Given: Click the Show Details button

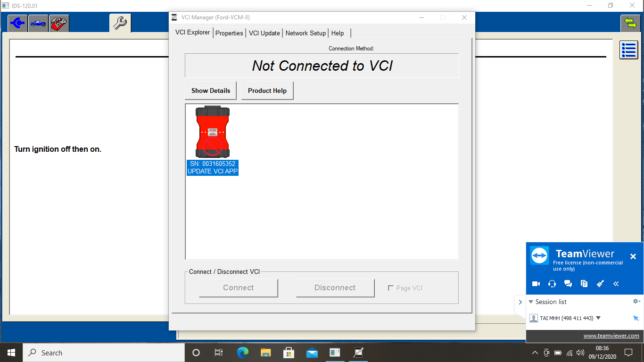Looking at the screenshot, I should click(211, 90).
